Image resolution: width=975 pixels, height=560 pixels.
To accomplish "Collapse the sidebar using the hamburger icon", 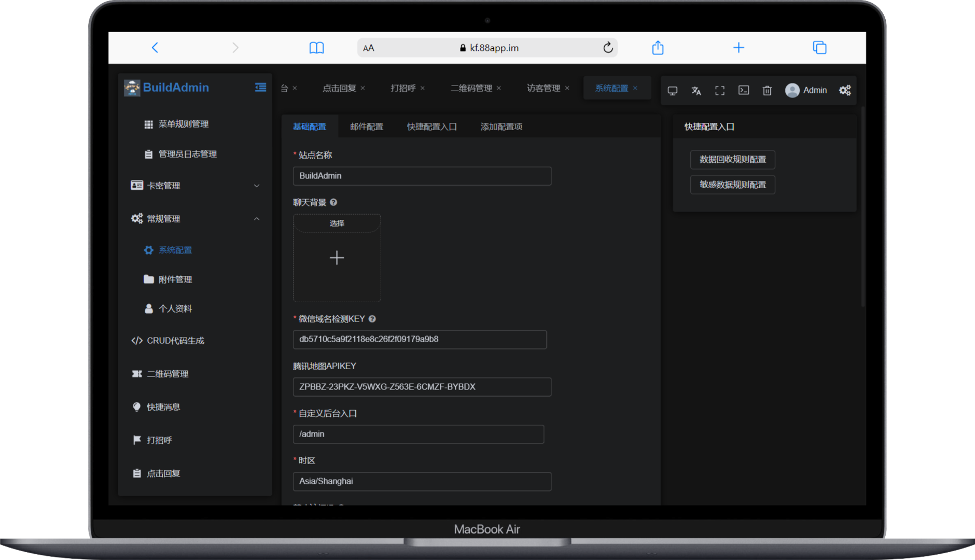I will [x=260, y=87].
